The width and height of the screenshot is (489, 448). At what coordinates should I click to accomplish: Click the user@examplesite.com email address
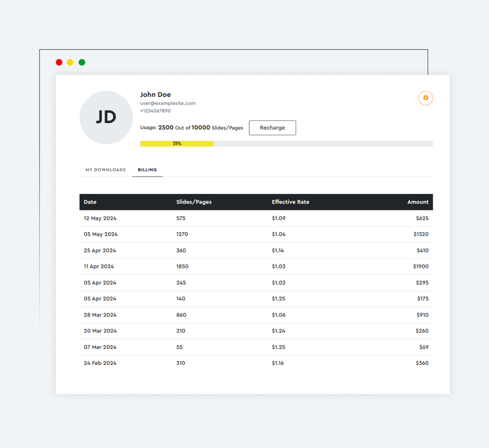coord(168,103)
